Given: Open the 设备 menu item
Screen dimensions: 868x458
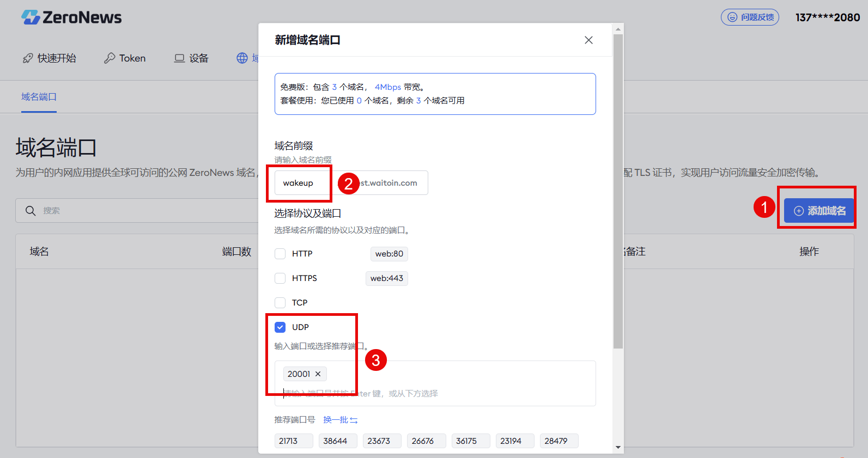Looking at the screenshot, I should 191,58.
